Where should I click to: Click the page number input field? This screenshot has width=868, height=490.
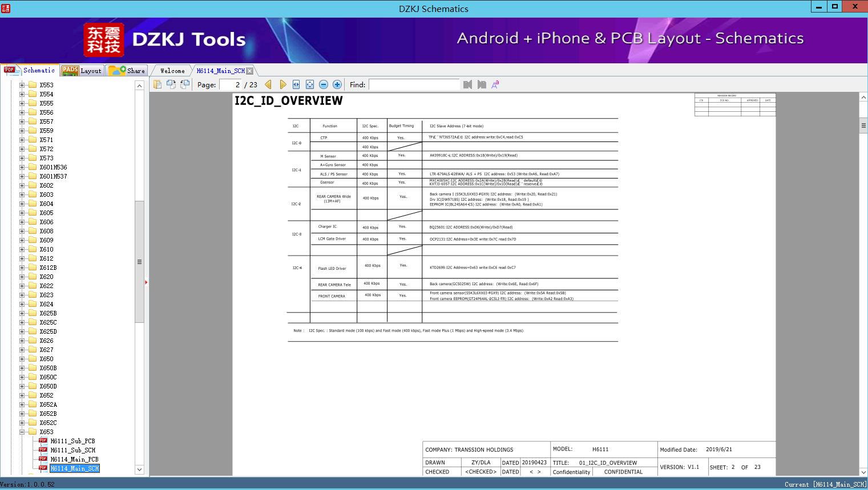[231, 84]
